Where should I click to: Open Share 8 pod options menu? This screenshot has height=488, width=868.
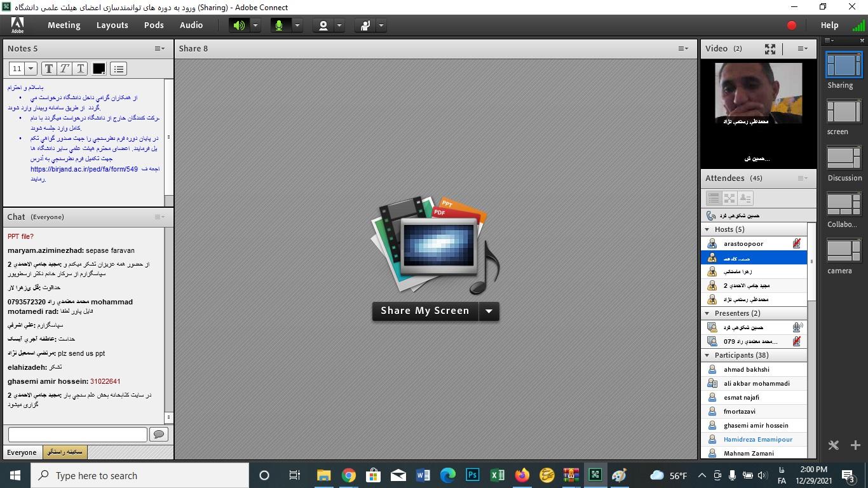tap(683, 48)
